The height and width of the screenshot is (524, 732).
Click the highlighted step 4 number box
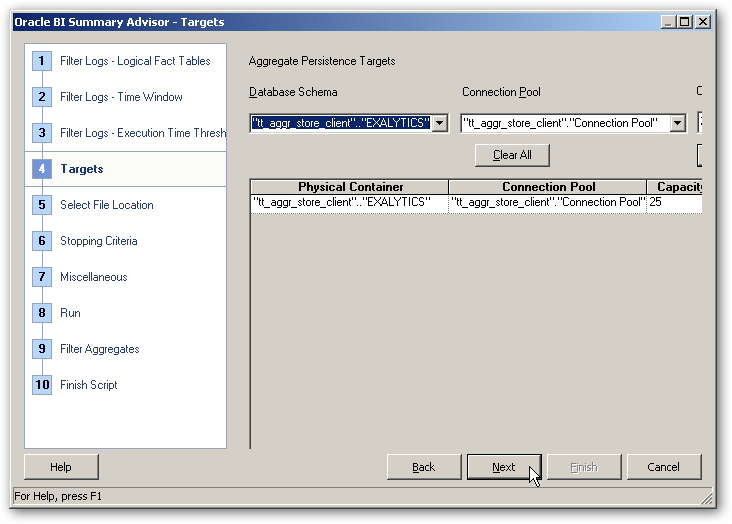[42, 169]
